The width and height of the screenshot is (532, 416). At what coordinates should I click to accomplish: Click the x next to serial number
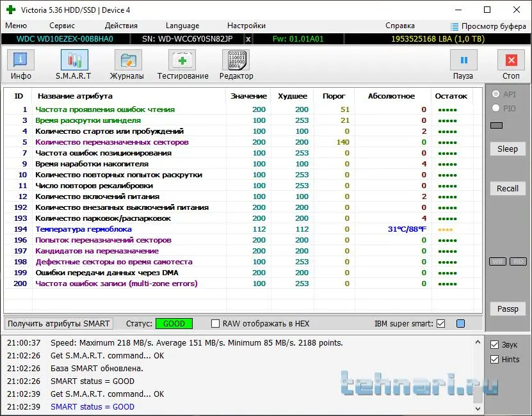(x=248, y=39)
